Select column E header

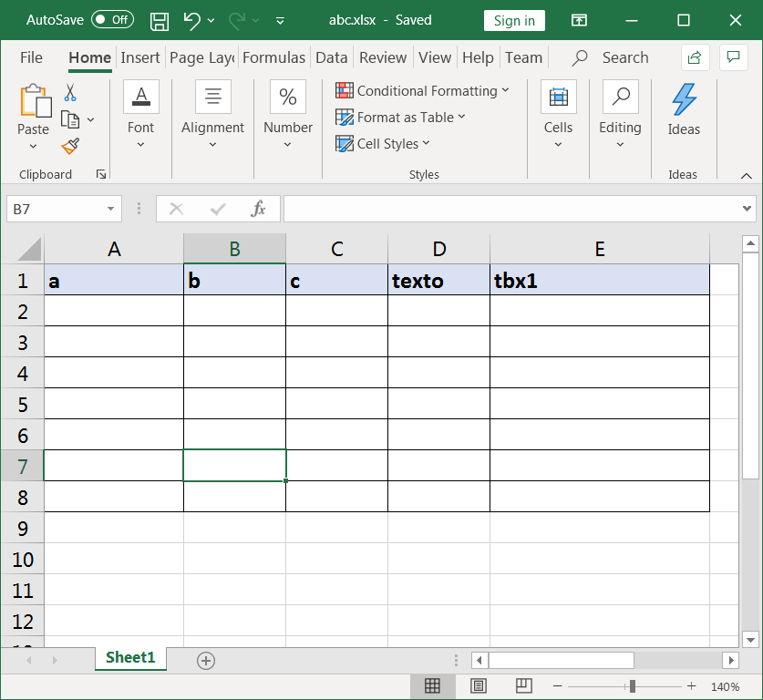[x=600, y=249]
